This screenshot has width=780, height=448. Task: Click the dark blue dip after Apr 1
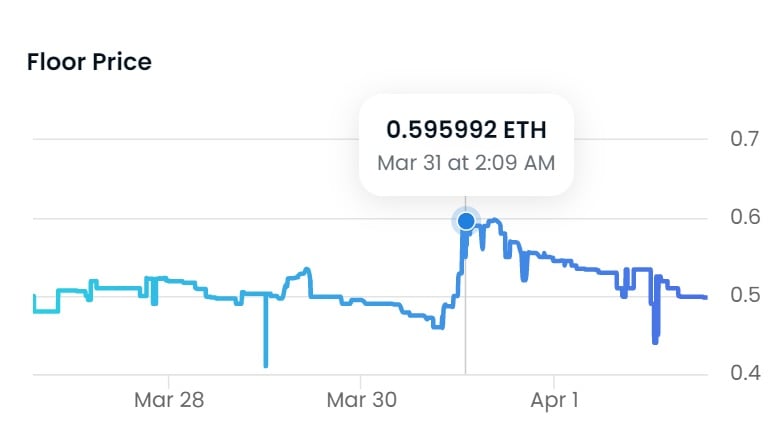[x=656, y=338]
